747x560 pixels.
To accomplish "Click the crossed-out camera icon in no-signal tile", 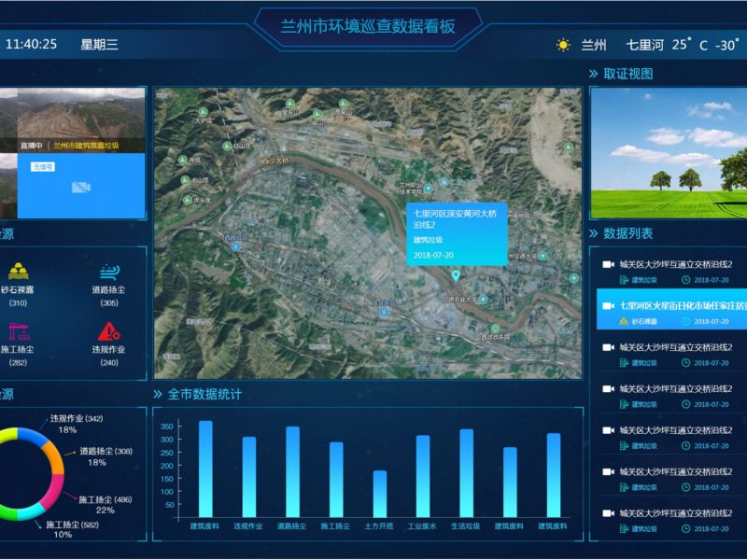I will pos(80,188).
